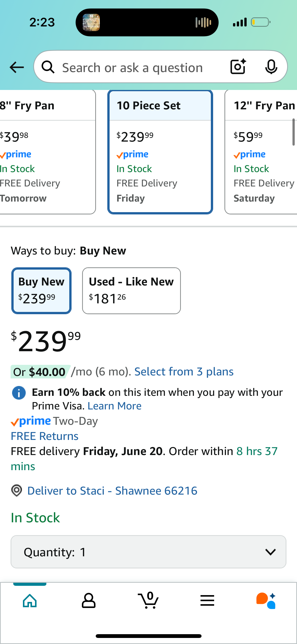The image size is (297, 644).
Task: Open the shopping cart icon
Action: 148,600
